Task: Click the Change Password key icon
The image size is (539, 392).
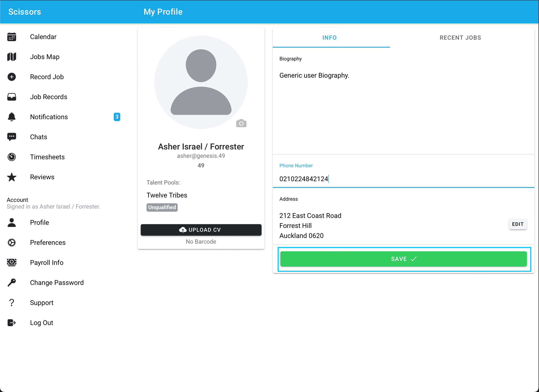Action: point(12,282)
